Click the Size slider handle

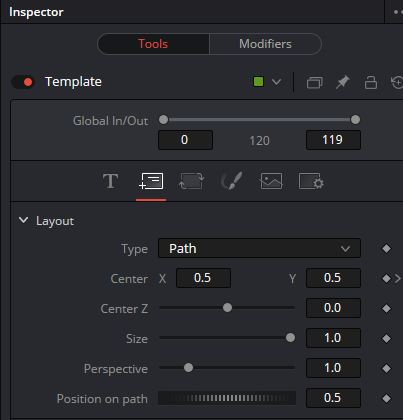(x=290, y=338)
